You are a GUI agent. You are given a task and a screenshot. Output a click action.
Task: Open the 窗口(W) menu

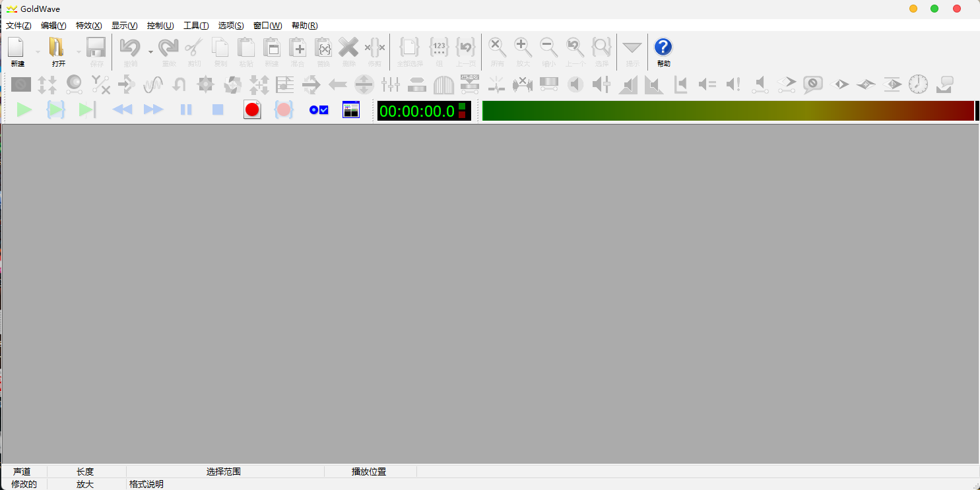pyautogui.click(x=267, y=26)
